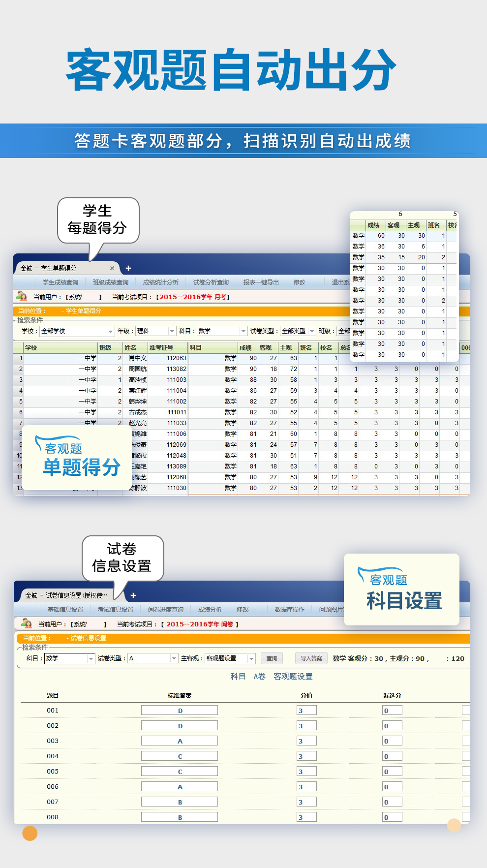
Task: Click the 学校 column header
Action: tap(61, 348)
